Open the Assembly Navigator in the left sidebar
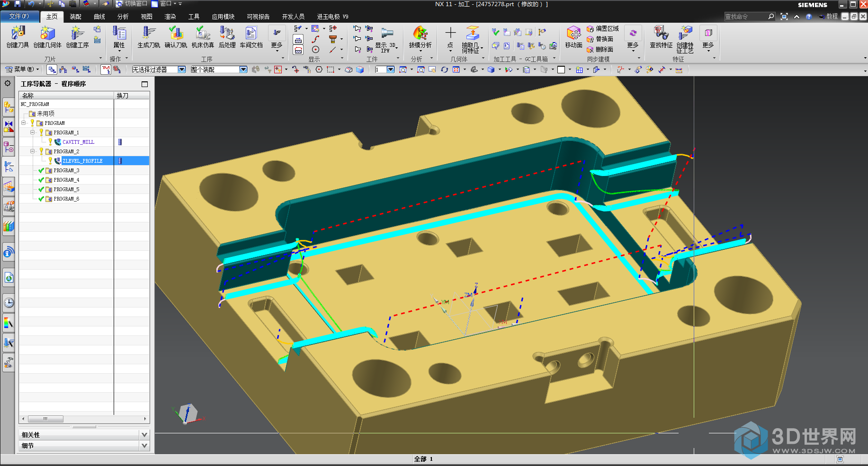The image size is (868, 466). click(9, 107)
